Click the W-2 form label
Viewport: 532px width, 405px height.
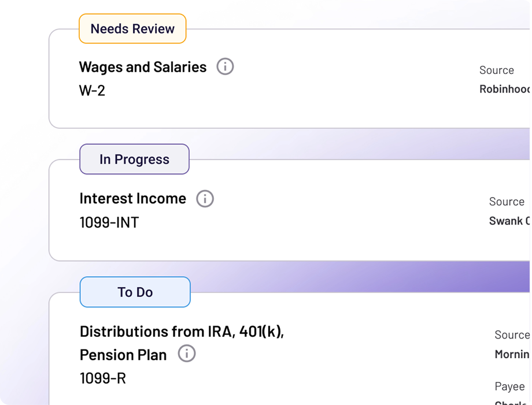point(93,91)
